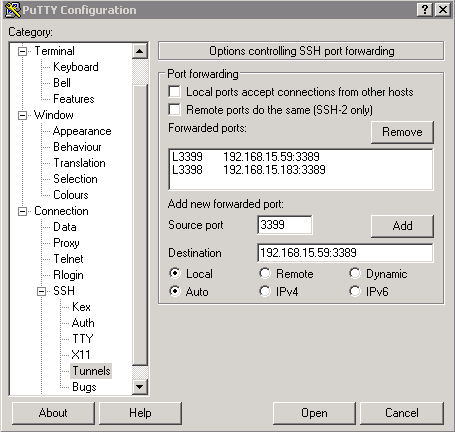Click the PuTTY icon in title bar
Image resolution: width=455 pixels, height=432 pixels.
click(13, 10)
